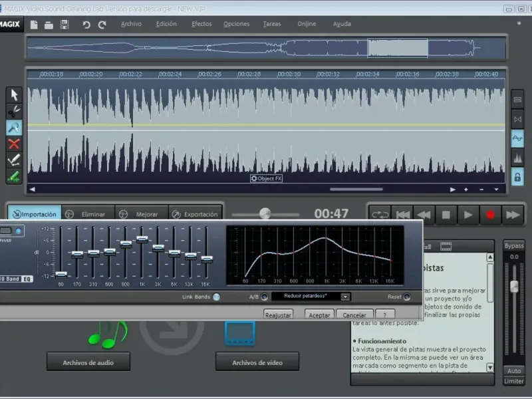
Task: Switch to spectrum display mode icon
Action: pyautogui.click(x=517, y=158)
